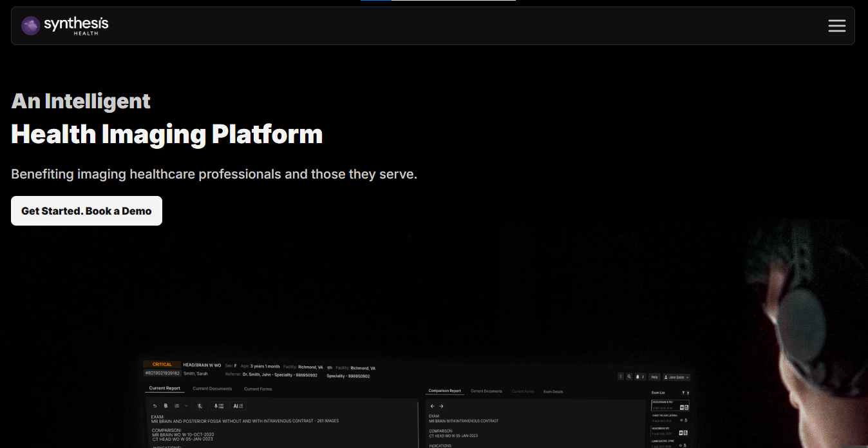Image resolution: width=868 pixels, height=448 pixels.
Task: Open the Exam Details tab
Action: pos(552,391)
